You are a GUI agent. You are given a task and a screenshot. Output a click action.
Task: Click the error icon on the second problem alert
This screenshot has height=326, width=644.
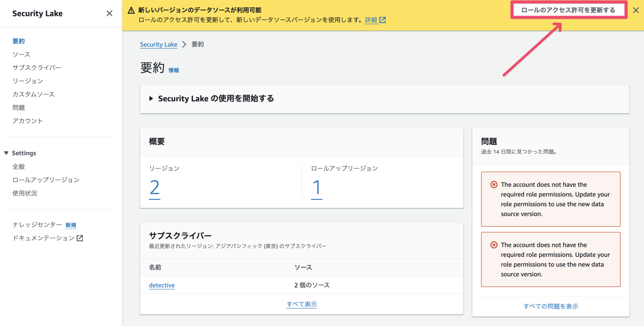[x=493, y=245]
